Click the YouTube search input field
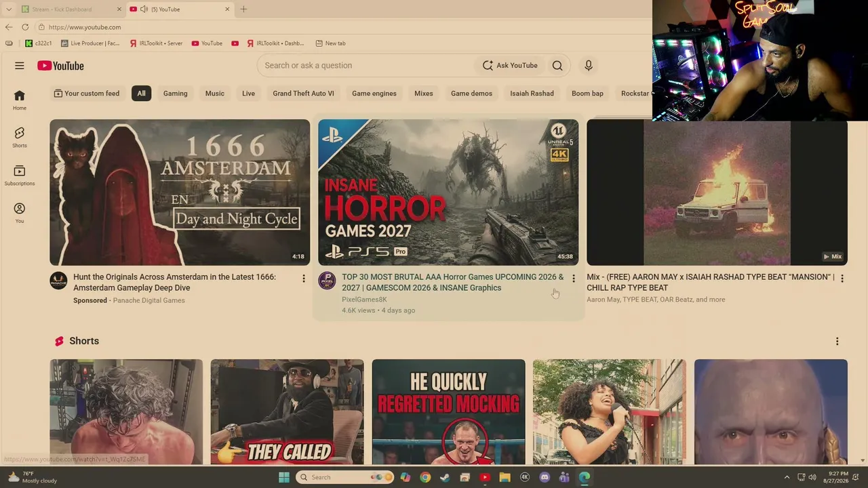The width and height of the screenshot is (868, 488). coord(366,66)
